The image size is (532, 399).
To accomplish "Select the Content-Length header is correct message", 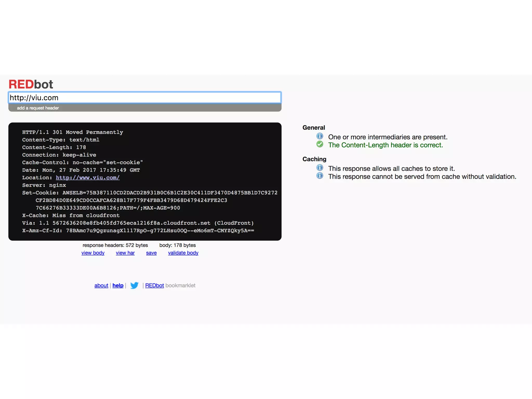I will tap(385, 145).
